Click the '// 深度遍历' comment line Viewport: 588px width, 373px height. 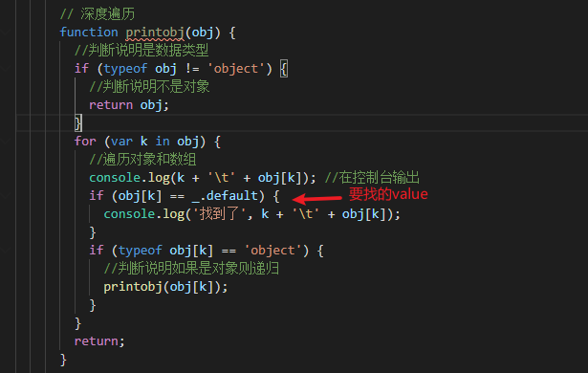[98, 14]
